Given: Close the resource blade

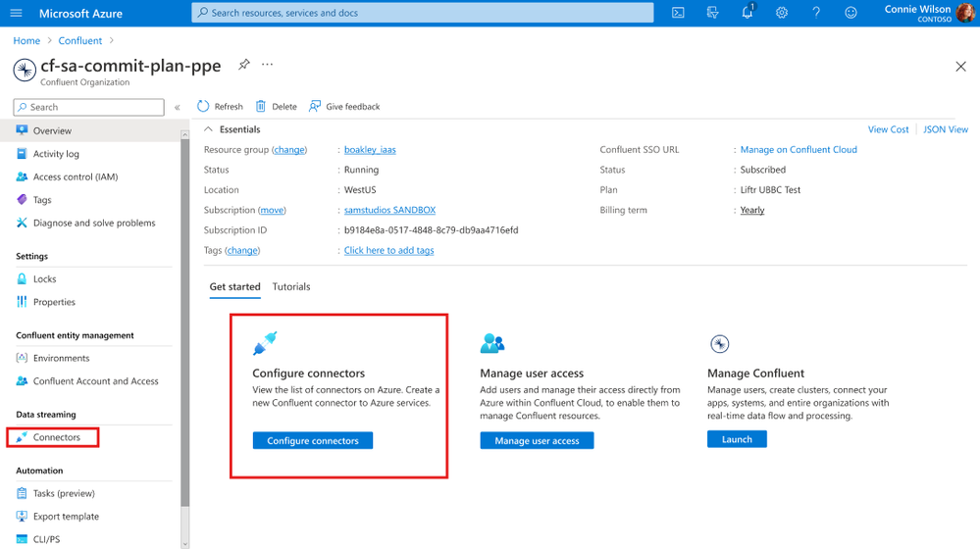Looking at the screenshot, I should (960, 67).
